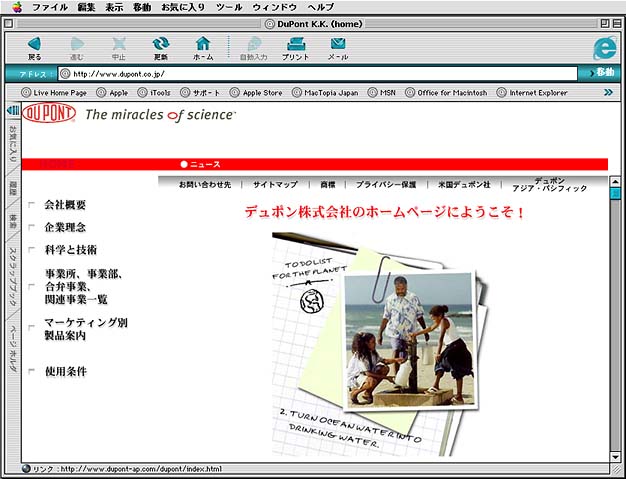
Task: Click the 移動 go button
Action: [x=602, y=73]
